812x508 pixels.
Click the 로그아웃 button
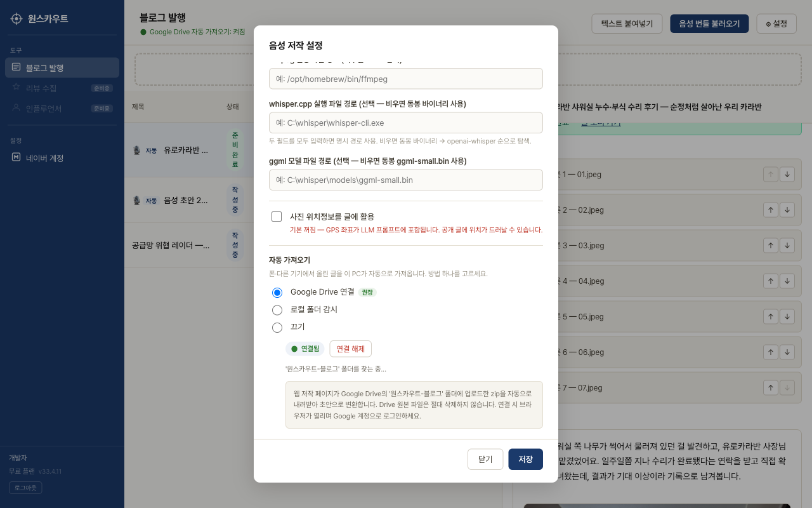[x=25, y=488]
